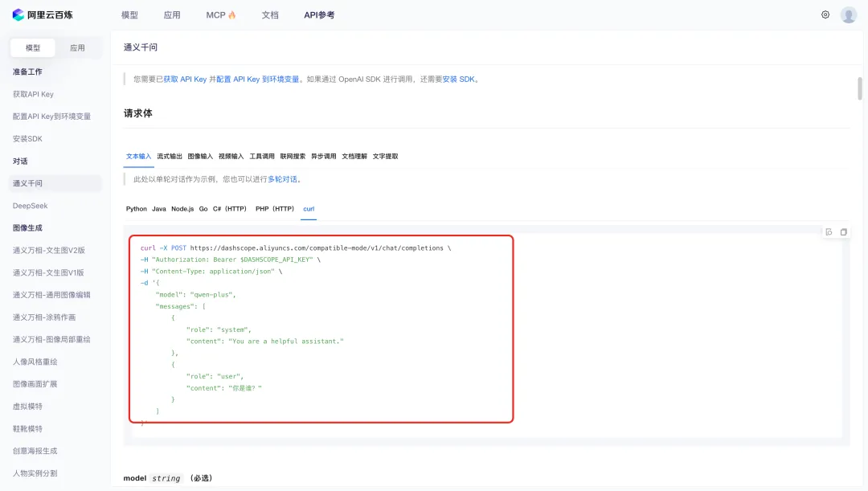This screenshot has width=868, height=491.
Task: Click the MCP flame icon
Action: click(232, 15)
